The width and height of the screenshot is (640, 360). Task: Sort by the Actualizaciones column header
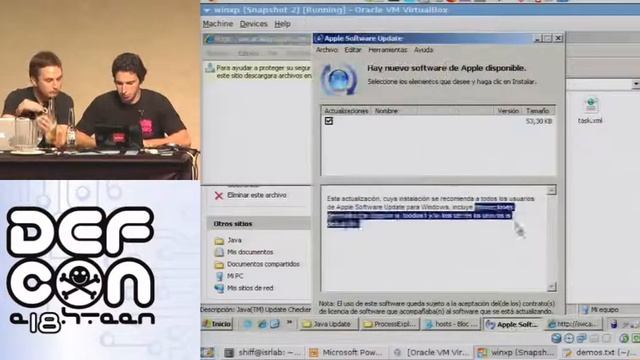point(346,111)
